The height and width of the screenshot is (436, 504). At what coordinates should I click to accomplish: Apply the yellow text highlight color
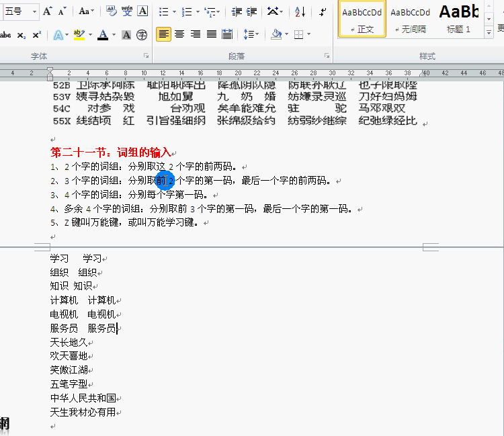click(x=79, y=35)
